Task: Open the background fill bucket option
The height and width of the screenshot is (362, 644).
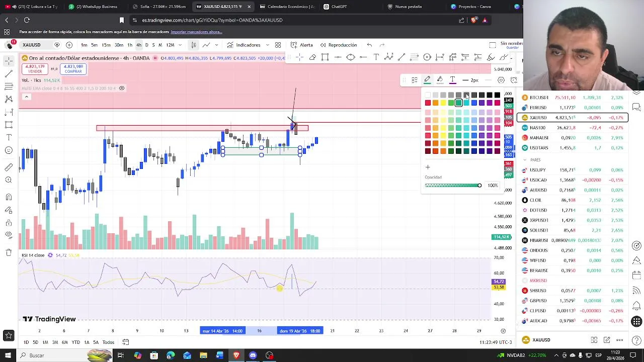Action: click(440, 80)
